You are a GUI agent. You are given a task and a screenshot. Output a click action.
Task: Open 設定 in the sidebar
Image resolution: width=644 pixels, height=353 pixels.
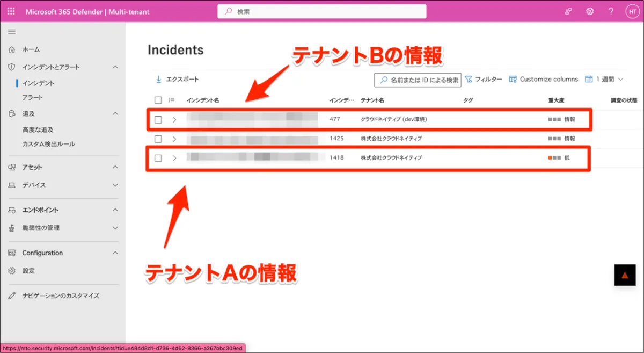pos(28,271)
